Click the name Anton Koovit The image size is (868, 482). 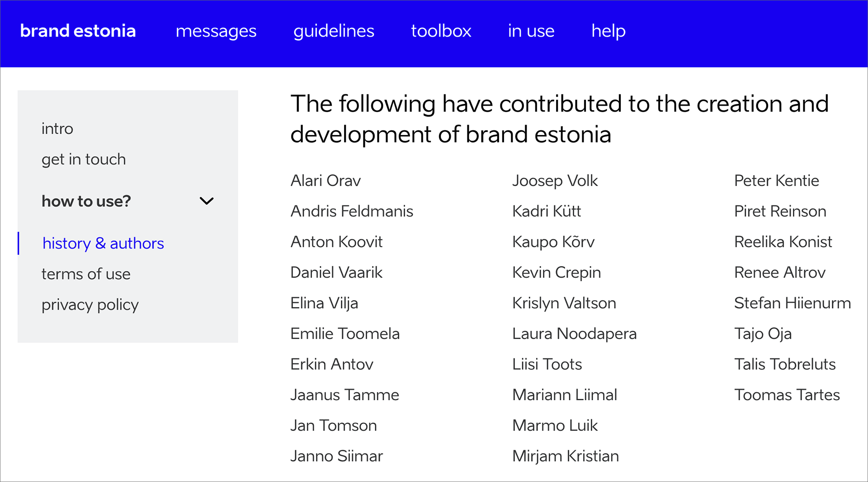[336, 242]
